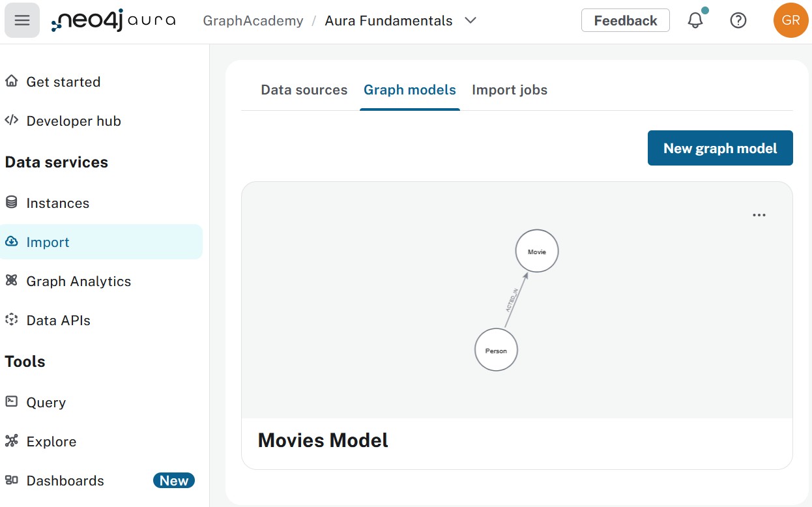812x507 pixels.
Task: Open Instances under Data services
Action: [58, 203]
